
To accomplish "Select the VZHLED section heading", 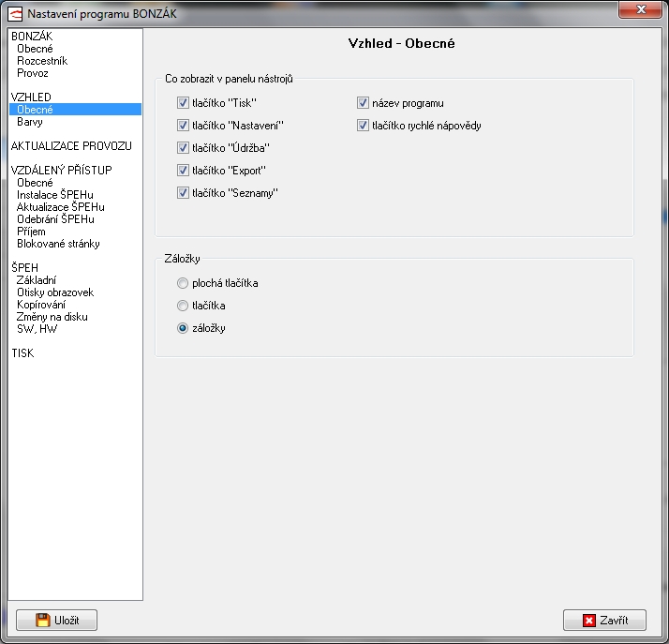I will coord(31,97).
